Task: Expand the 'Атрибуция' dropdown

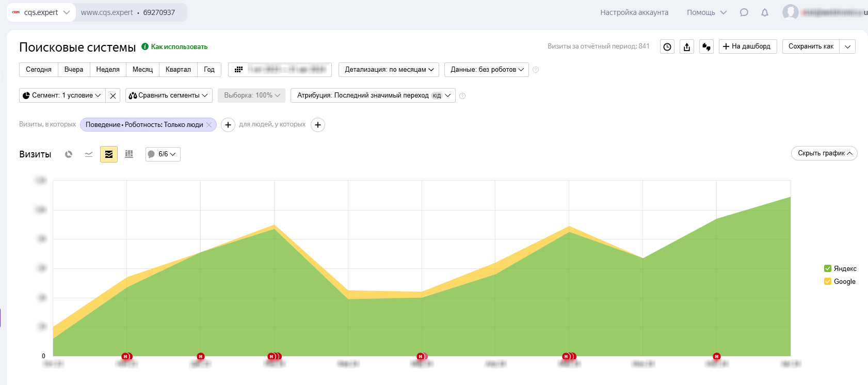Action: tap(373, 95)
